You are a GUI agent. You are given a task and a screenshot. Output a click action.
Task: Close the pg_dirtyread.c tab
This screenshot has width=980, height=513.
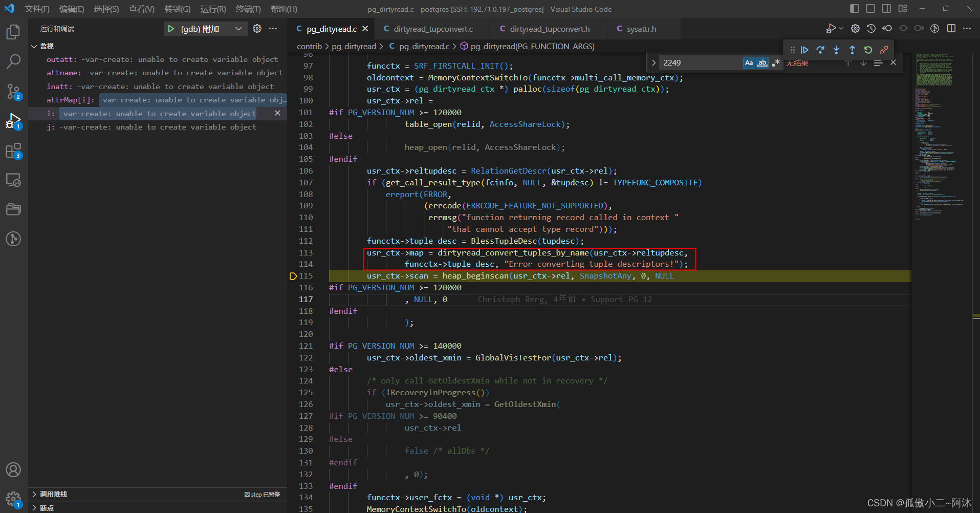tap(365, 29)
